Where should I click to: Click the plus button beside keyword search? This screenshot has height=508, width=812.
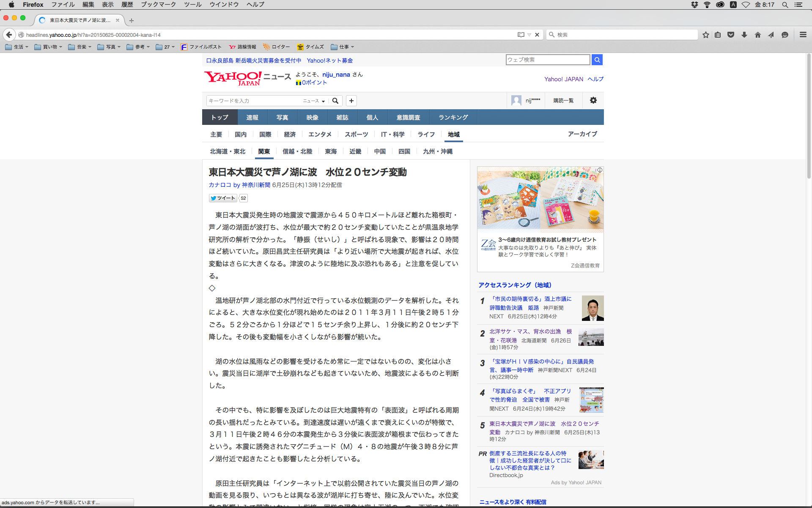(351, 101)
